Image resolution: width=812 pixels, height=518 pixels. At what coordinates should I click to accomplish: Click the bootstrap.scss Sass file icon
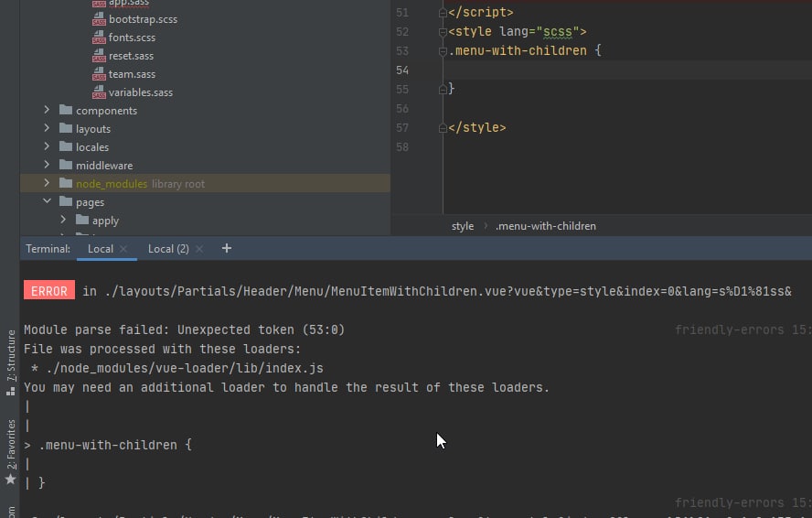[99, 19]
